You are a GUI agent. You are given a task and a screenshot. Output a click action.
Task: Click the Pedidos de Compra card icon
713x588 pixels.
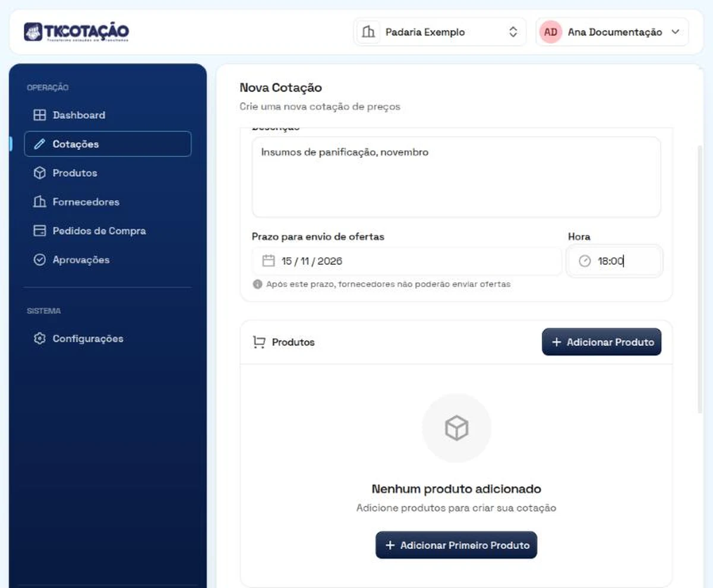click(x=39, y=230)
